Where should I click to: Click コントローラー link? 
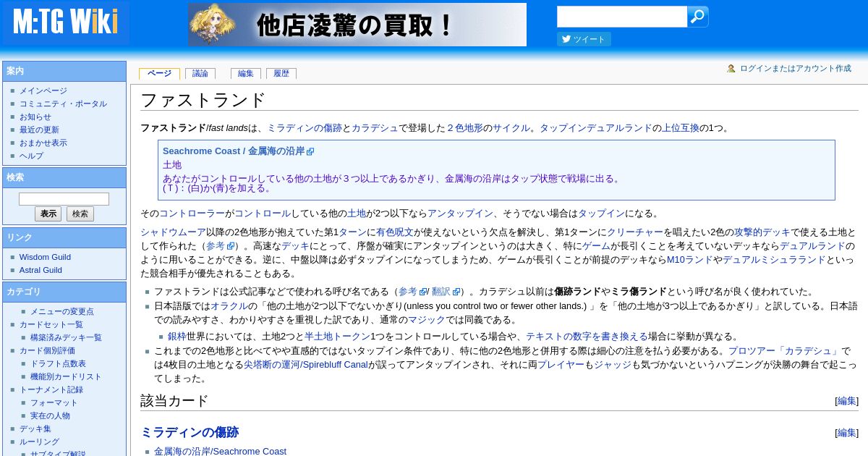click(192, 214)
